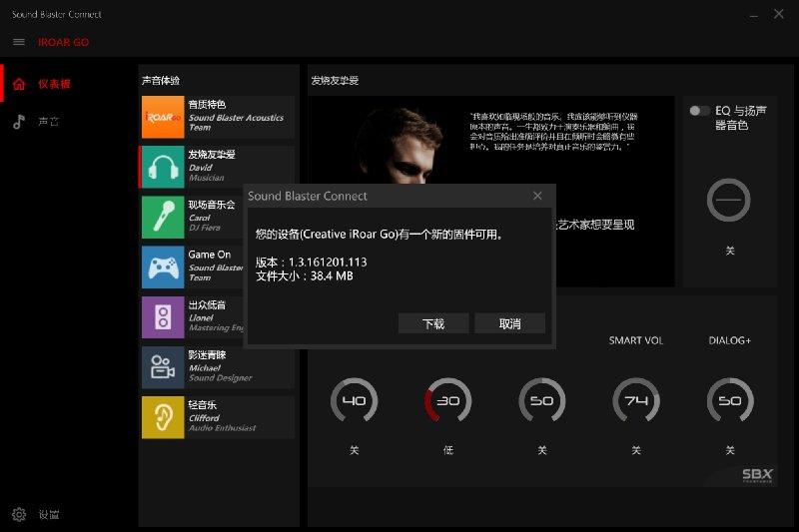
Task: Pick the Game On gamepad icon
Action: (x=163, y=267)
